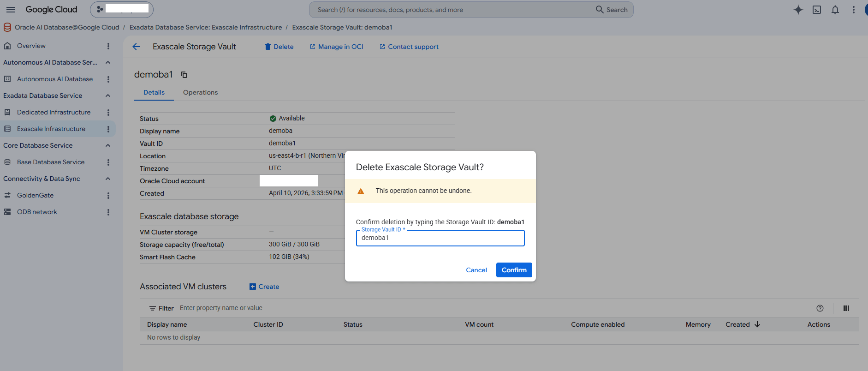
Task: Open Contact support link
Action: click(x=409, y=47)
